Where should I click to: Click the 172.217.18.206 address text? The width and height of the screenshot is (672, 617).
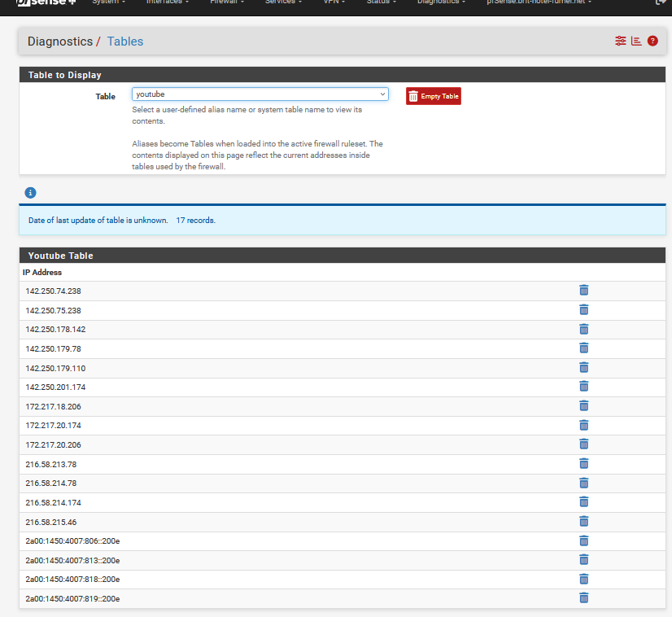pos(53,406)
